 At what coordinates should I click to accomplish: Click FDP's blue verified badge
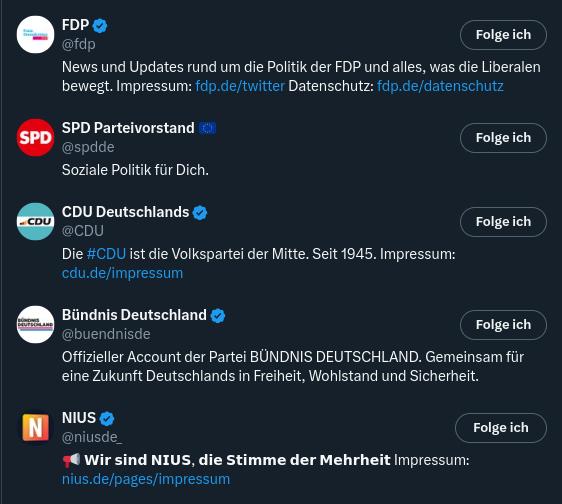pos(100,26)
